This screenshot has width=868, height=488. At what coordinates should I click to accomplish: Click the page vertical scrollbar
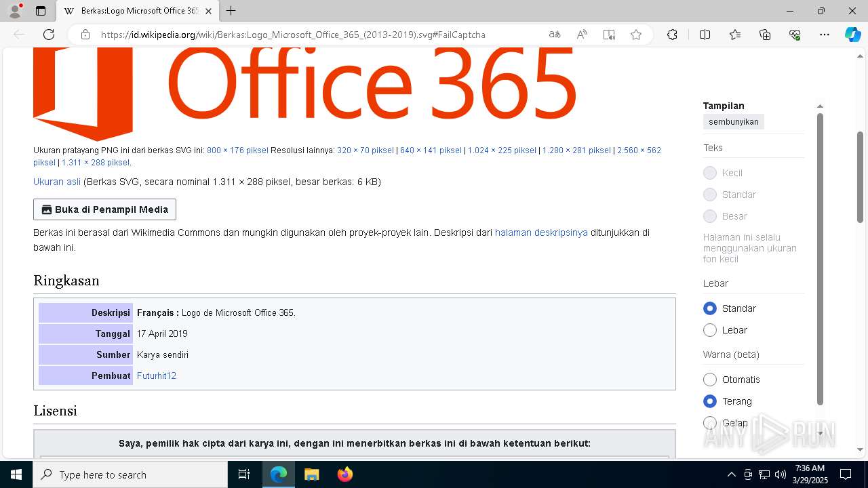point(861,176)
